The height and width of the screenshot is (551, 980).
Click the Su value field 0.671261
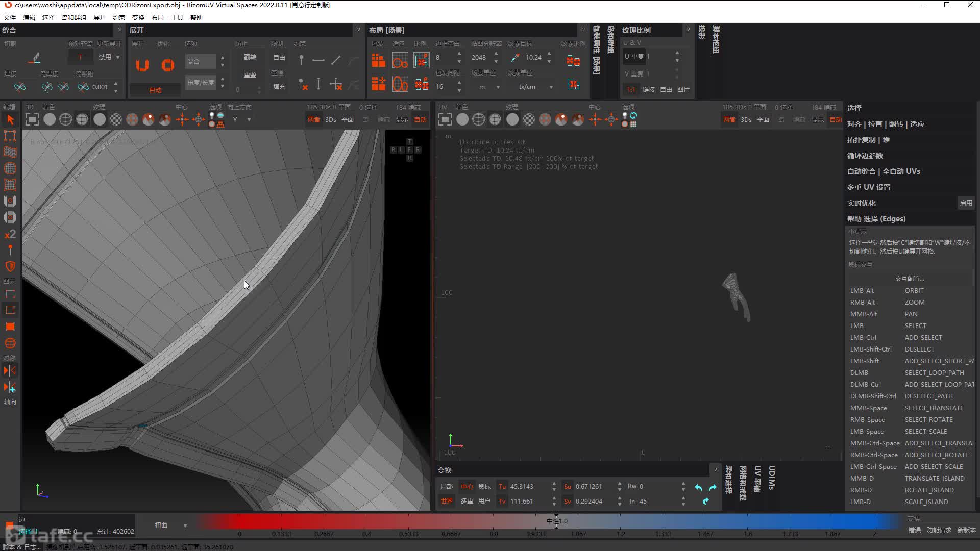tap(595, 486)
